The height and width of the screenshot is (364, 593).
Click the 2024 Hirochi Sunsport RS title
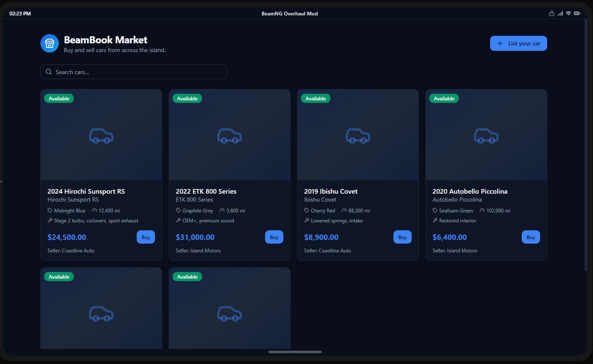pyautogui.click(x=86, y=191)
